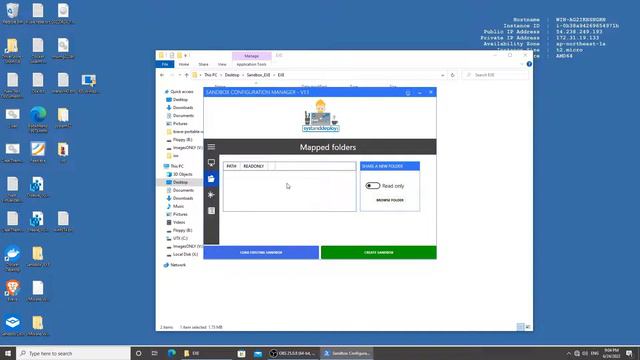Open Mail app from taskbar
The height and width of the screenshot is (360, 640).
[x=258, y=353]
